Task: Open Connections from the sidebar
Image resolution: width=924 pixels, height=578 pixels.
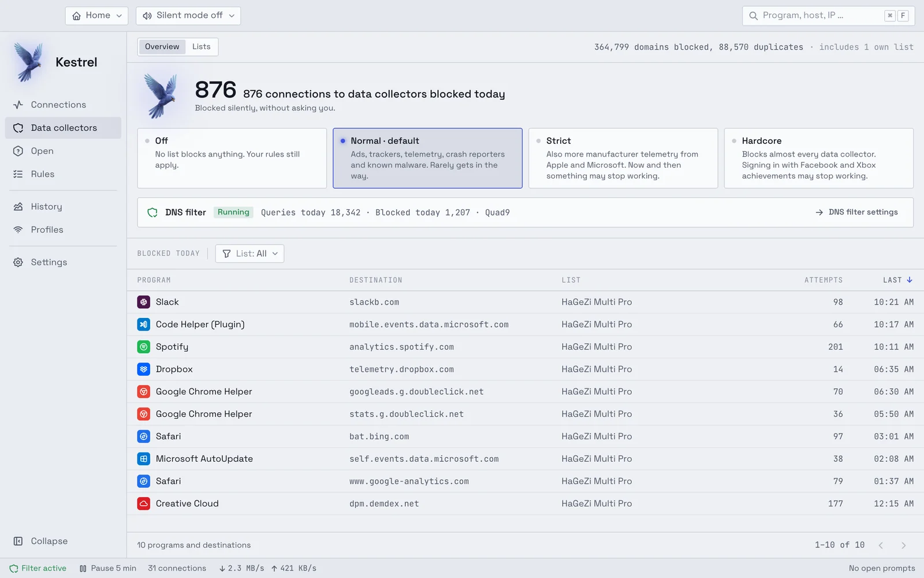Action: (x=63, y=105)
